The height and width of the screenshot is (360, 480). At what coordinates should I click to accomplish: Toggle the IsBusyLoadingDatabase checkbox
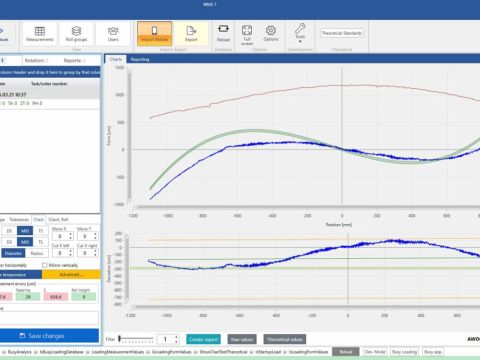click(35, 352)
